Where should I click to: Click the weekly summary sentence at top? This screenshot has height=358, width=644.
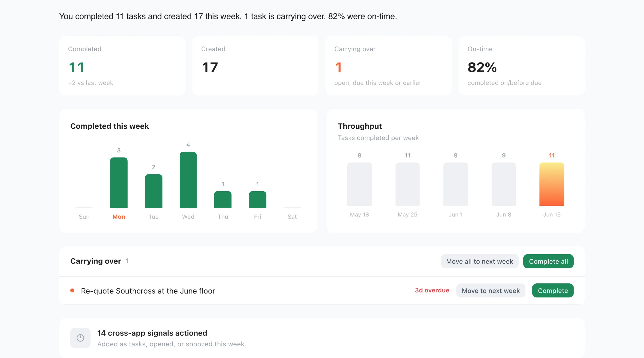(228, 16)
